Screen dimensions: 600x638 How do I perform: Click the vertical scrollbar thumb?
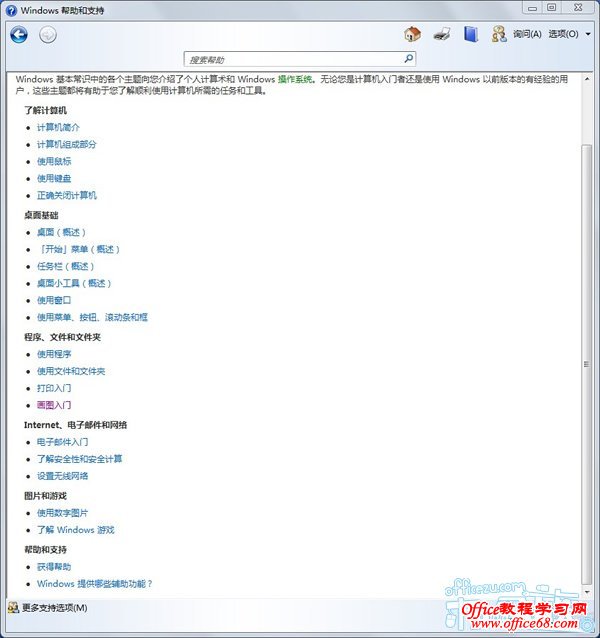[x=587, y=364]
